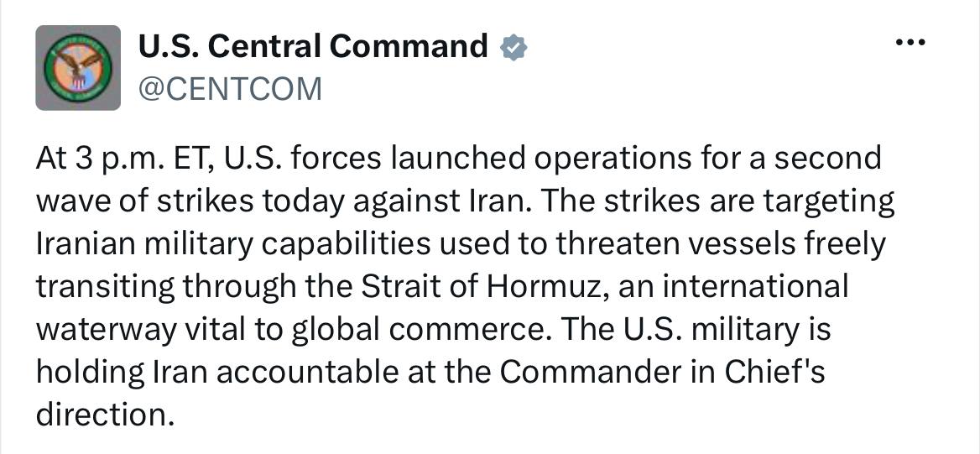Click the tweet text starting 'At 3 p.m. ET'

(465, 286)
